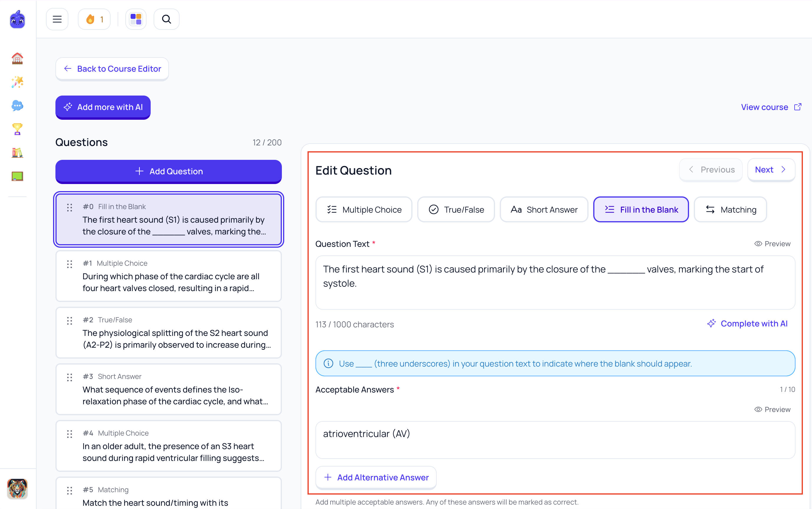Open the home icon in sidebar
Image resolution: width=812 pixels, height=509 pixels.
tap(17, 59)
